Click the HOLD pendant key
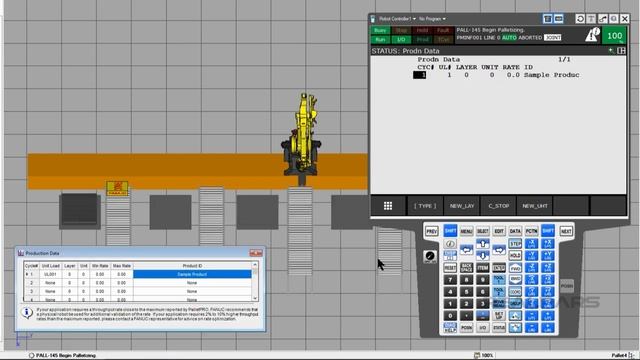 pos(515,256)
